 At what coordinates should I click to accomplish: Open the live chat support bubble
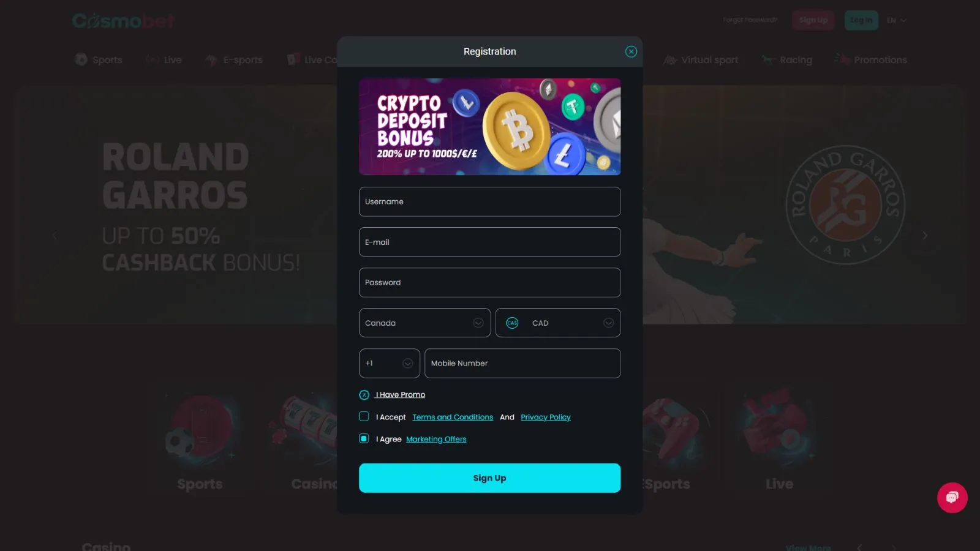coord(952,498)
